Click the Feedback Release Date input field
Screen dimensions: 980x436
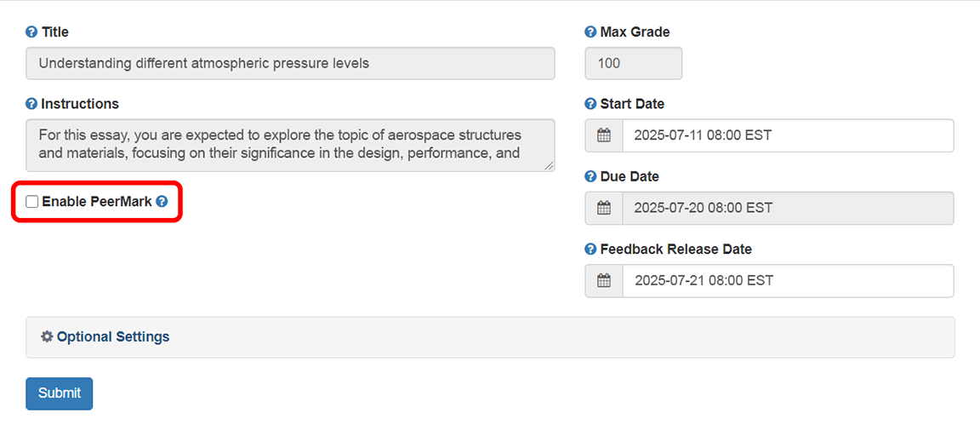click(x=788, y=280)
